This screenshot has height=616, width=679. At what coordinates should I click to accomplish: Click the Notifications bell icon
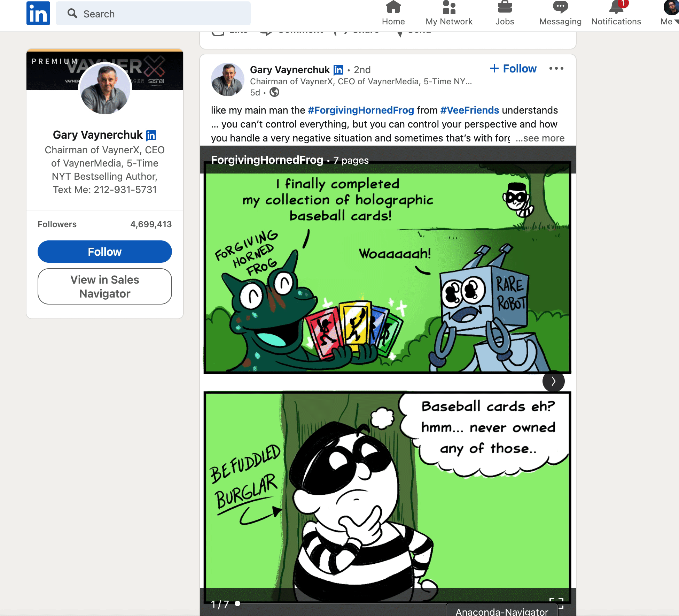pos(616,9)
